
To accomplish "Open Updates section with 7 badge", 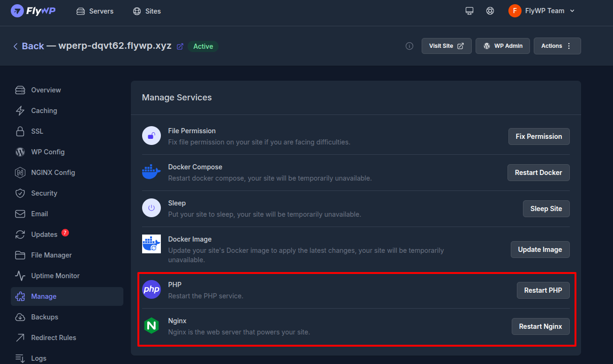I will (x=67, y=235).
